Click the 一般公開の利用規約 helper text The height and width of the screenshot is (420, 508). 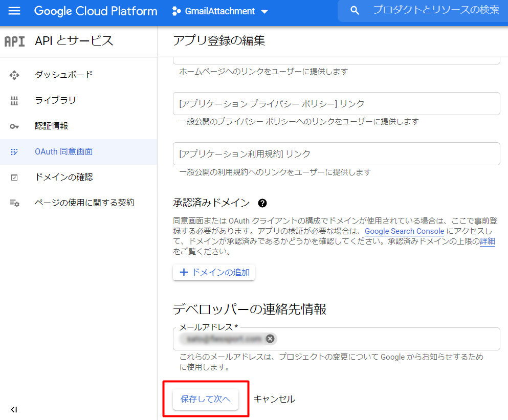275,172
